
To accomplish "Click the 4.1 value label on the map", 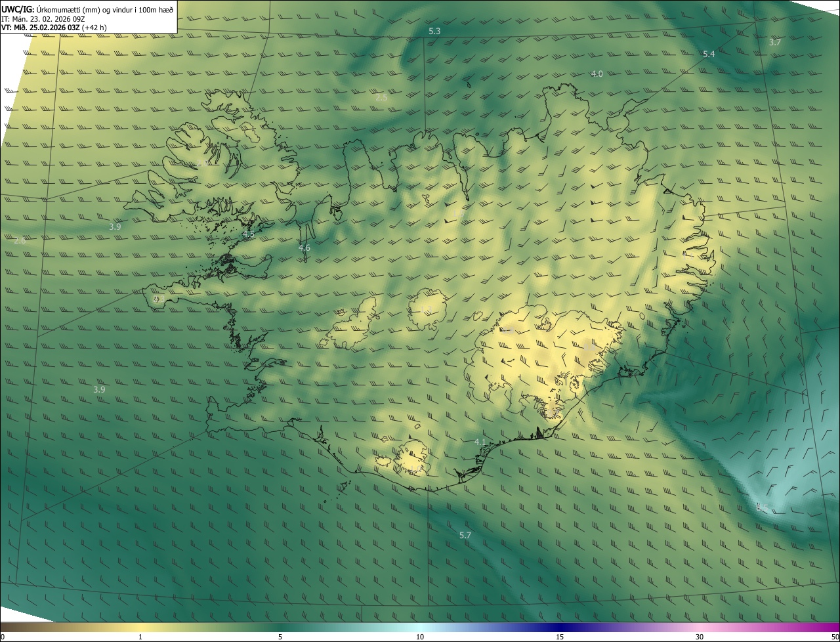I will 480,442.
